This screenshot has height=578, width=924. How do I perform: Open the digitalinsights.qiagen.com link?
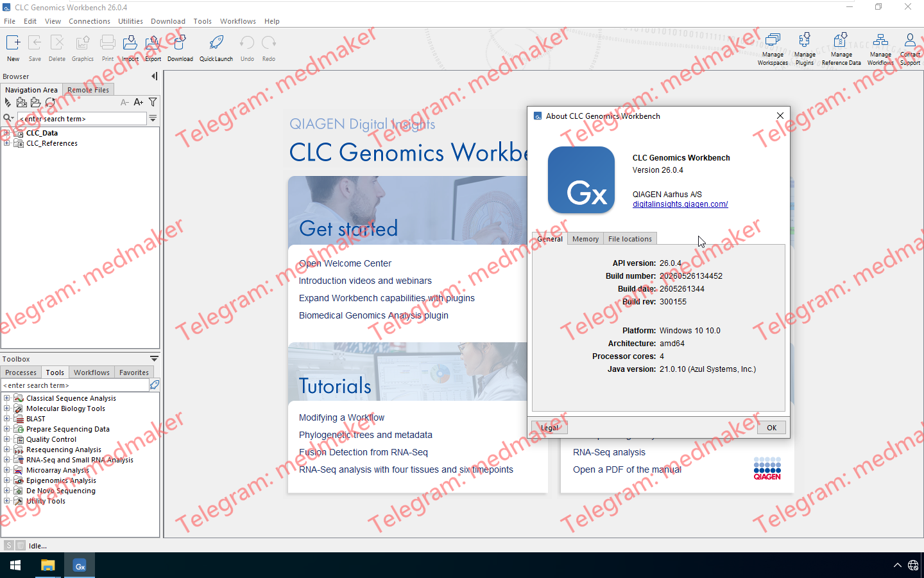point(680,204)
